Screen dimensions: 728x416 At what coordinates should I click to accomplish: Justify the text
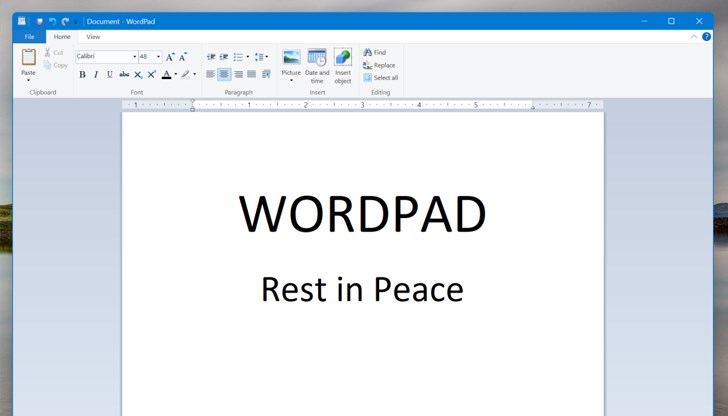point(252,74)
